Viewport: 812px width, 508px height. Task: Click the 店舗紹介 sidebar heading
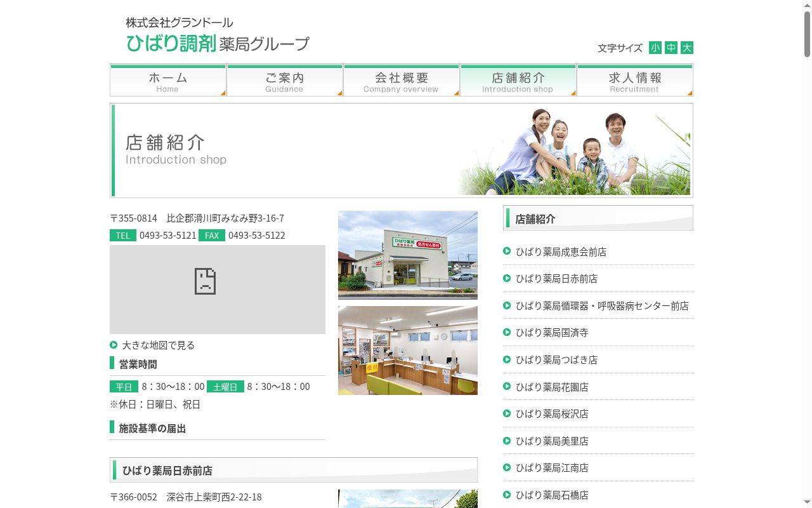[x=598, y=218]
